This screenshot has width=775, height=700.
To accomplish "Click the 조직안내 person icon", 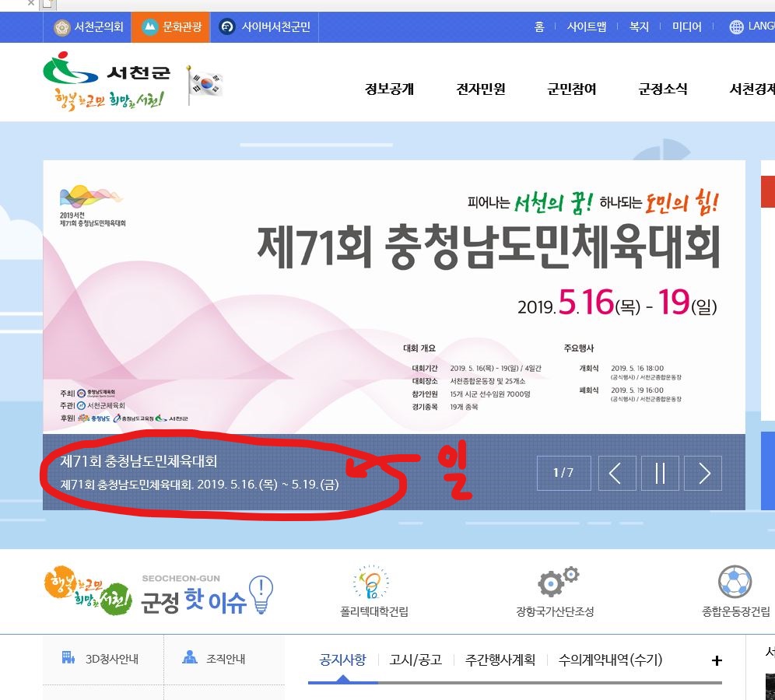I will 190,657.
